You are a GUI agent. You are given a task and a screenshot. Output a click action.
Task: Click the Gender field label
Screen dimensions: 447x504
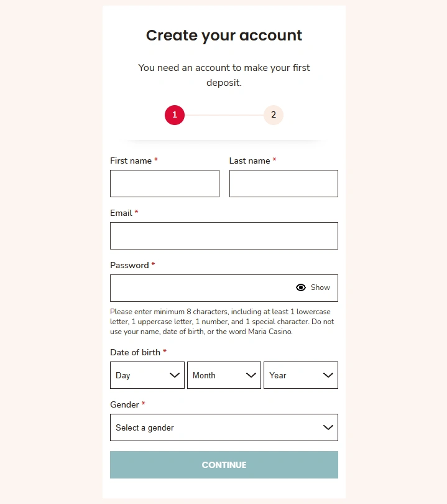[x=124, y=404]
